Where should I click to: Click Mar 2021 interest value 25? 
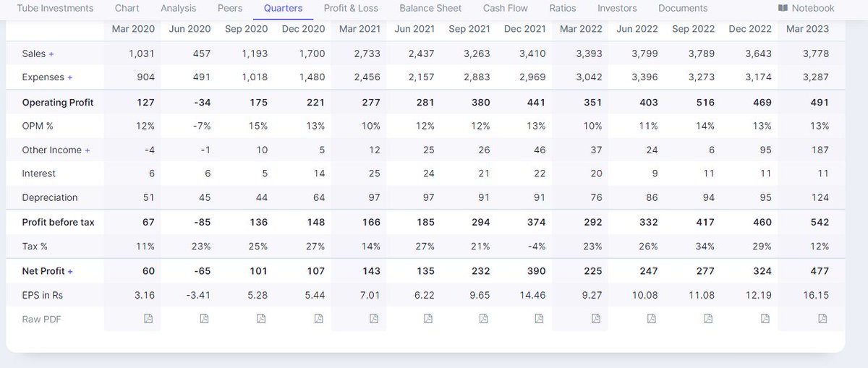[x=374, y=174]
